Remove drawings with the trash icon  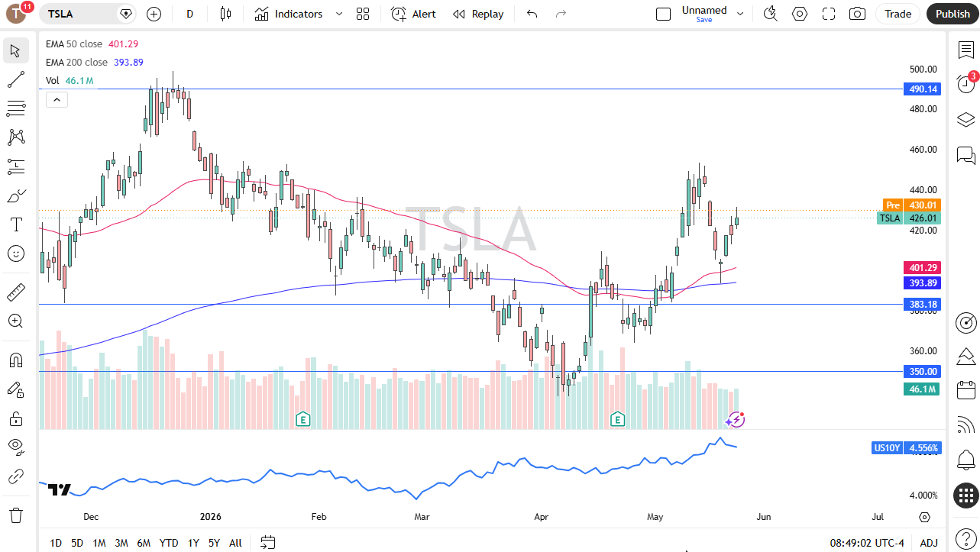coord(16,515)
